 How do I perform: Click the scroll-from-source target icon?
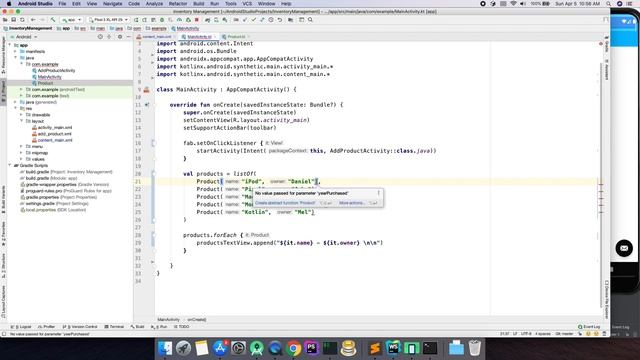coord(100,37)
